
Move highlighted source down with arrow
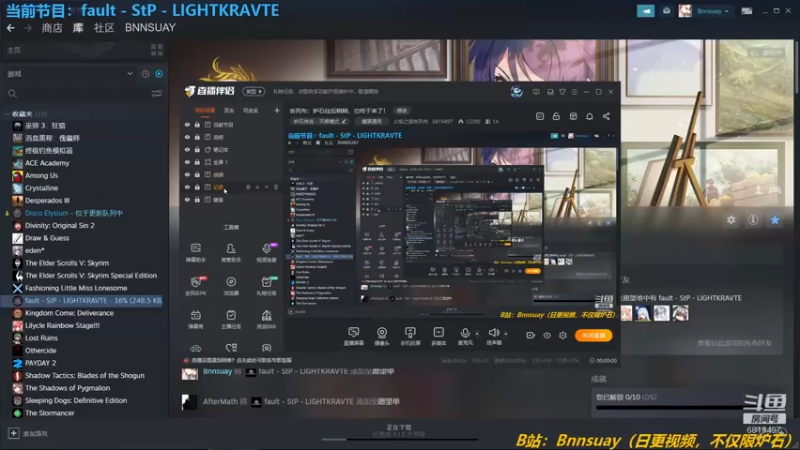point(266,187)
